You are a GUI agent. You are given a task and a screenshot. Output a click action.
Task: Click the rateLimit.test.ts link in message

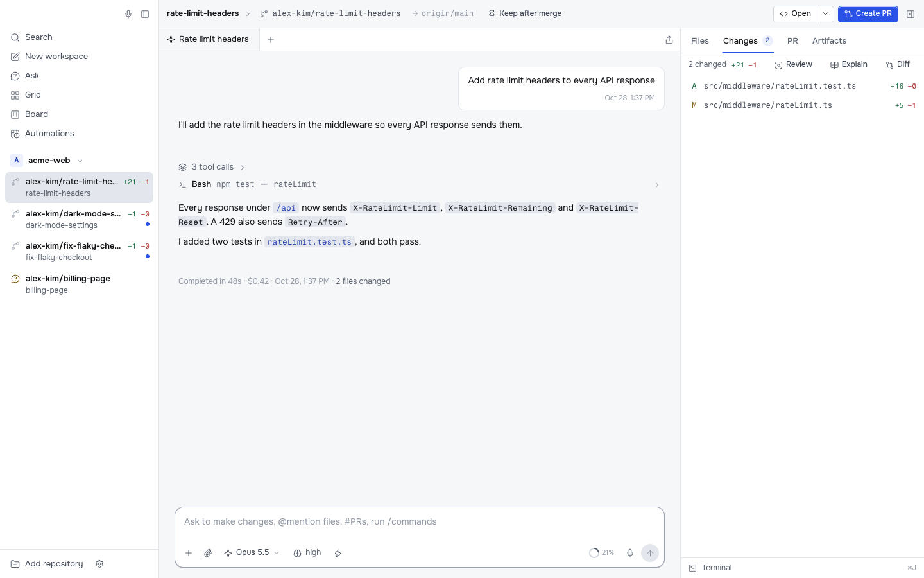309,242
